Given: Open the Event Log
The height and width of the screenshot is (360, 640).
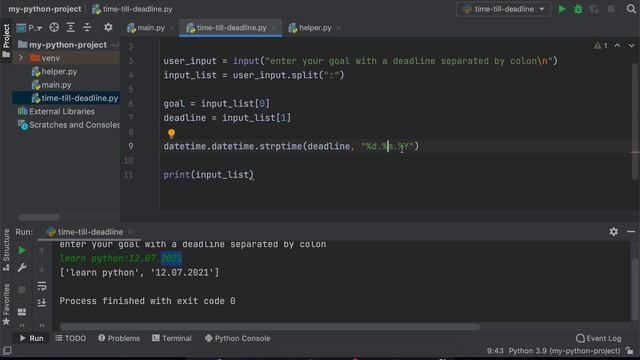Looking at the screenshot, I should 598,338.
